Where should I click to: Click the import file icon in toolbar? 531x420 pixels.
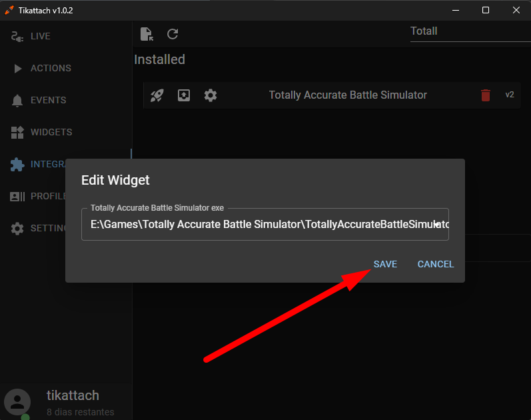pos(147,34)
